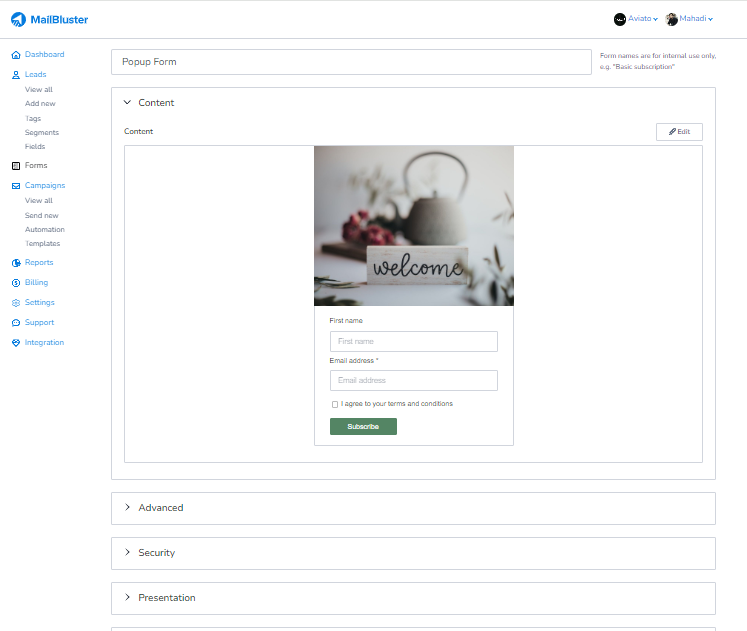The height and width of the screenshot is (631, 747).
Task: Click the green Subscribe button
Action: pyautogui.click(x=363, y=427)
